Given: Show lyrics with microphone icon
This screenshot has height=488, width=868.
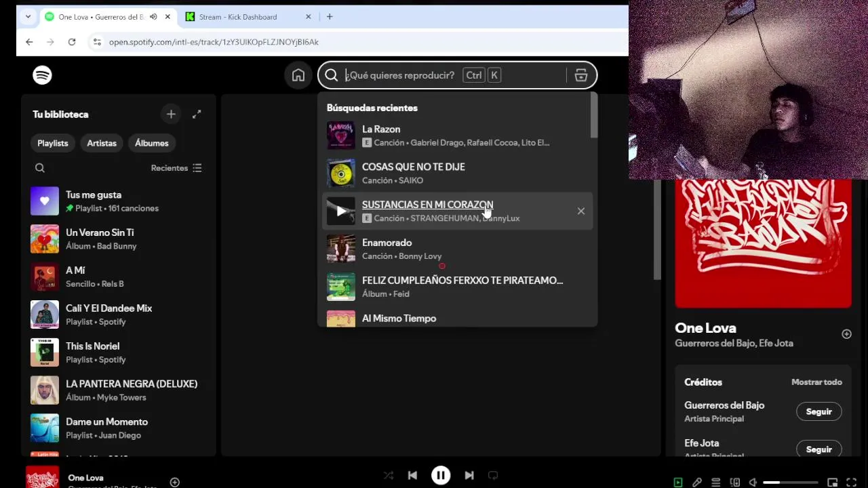Looking at the screenshot, I should [x=697, y=482].
